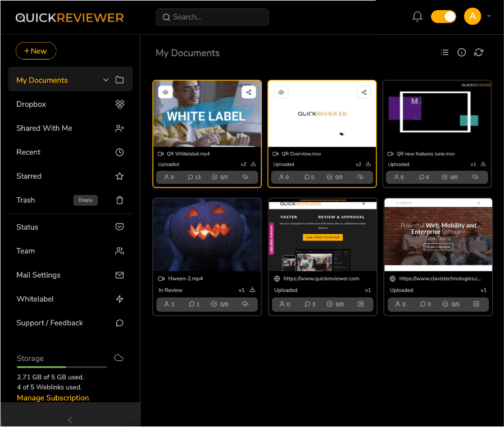This screenshot has height=427, width=504.
Task: Click the notification bell icon
Action: (x=417, y=17)
